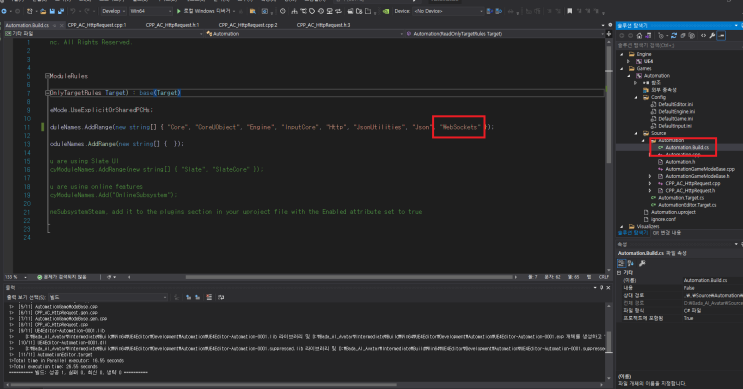743x389 pixels.
Task: Select Automation.Build.cs in Solution Explorer
Action: [687, 147]
